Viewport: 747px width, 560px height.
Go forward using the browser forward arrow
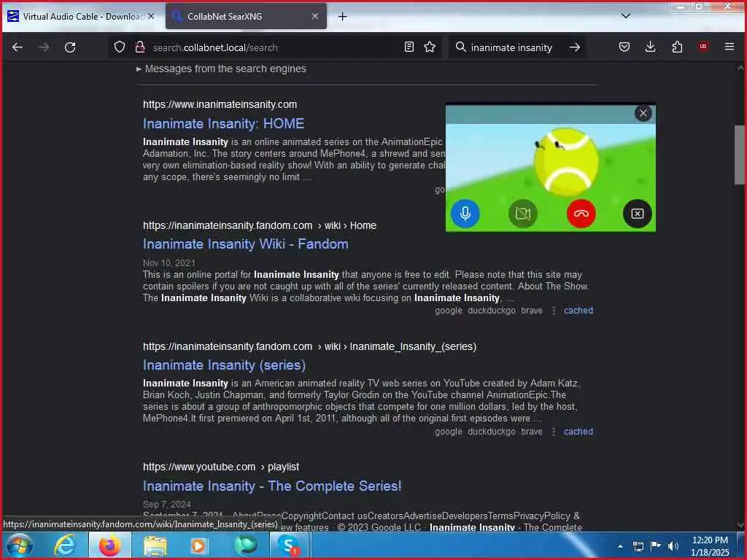point(44,47)
